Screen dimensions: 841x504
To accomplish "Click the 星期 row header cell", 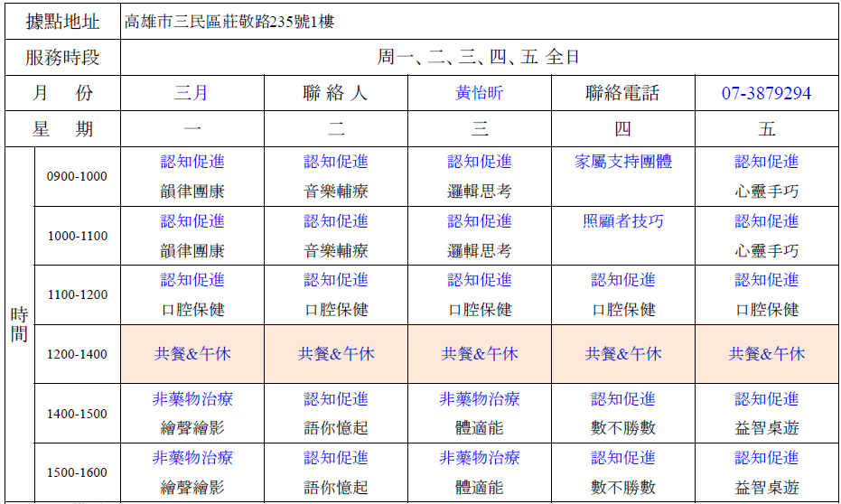I will (x=62, y=129).
